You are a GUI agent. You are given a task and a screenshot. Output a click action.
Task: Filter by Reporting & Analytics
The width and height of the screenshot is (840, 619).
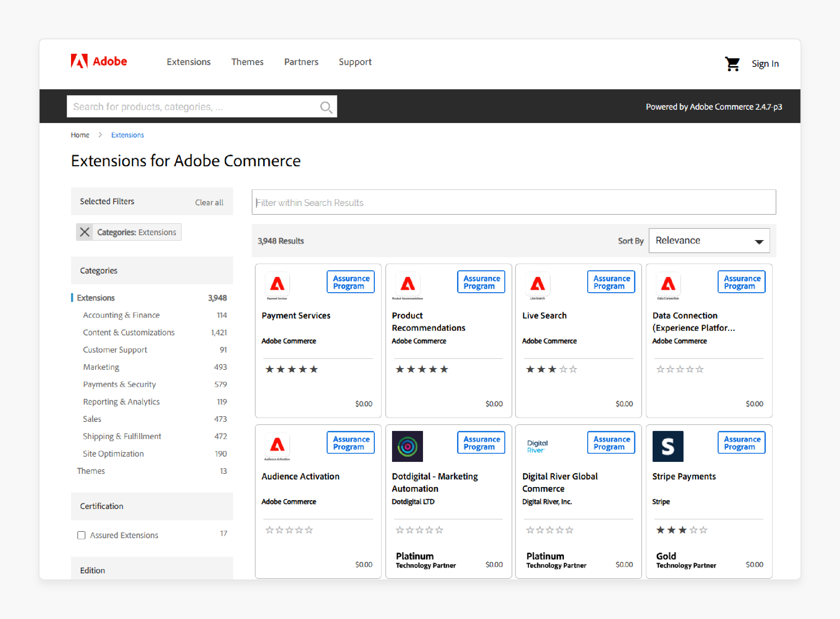tap(121, 402)
